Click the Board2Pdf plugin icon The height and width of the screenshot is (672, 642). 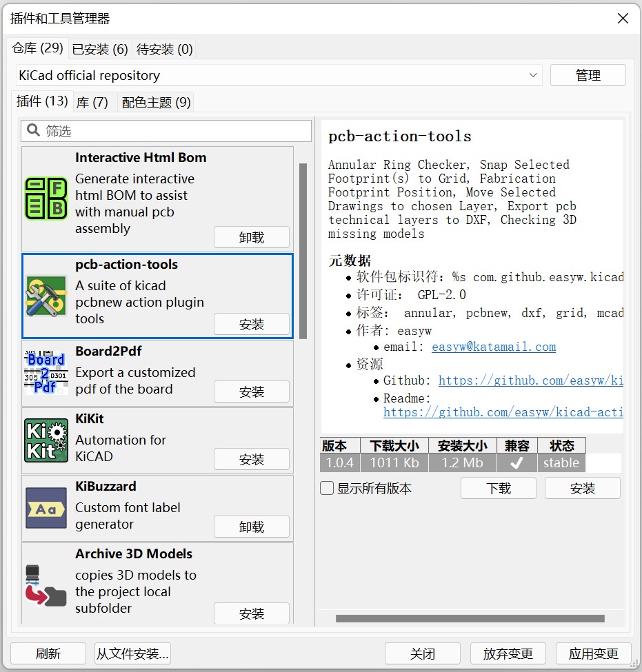point(46,373)
